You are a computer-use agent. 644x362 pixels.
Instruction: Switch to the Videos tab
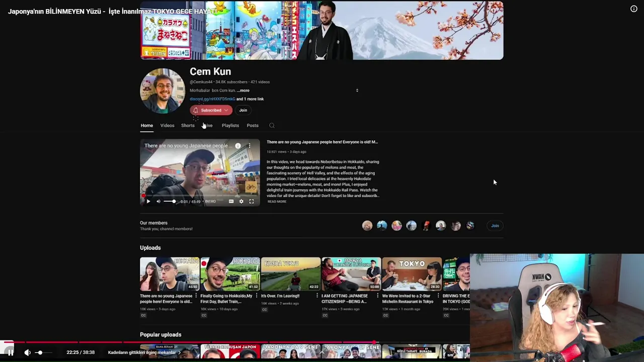167,125
